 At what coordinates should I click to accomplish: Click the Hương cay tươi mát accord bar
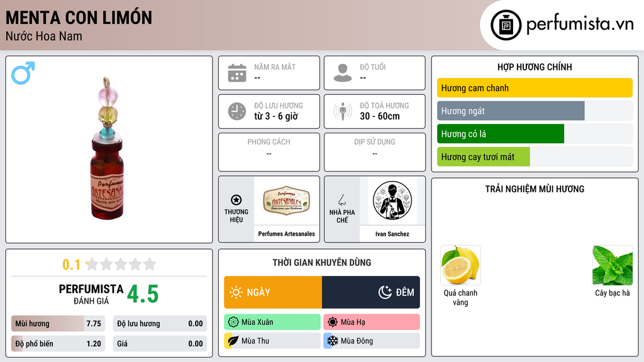(535, 156)
